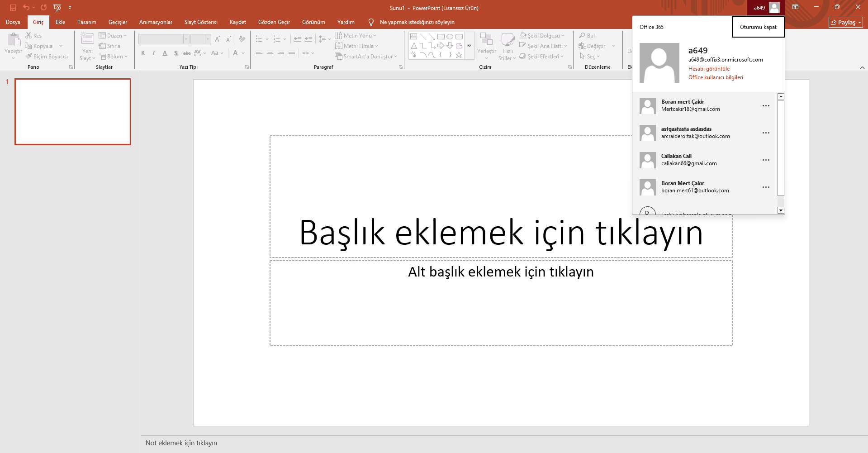The image size is (868, 453).
Task: Pick the right arrow shape from the gallery
Action: [x=441, y=46]
